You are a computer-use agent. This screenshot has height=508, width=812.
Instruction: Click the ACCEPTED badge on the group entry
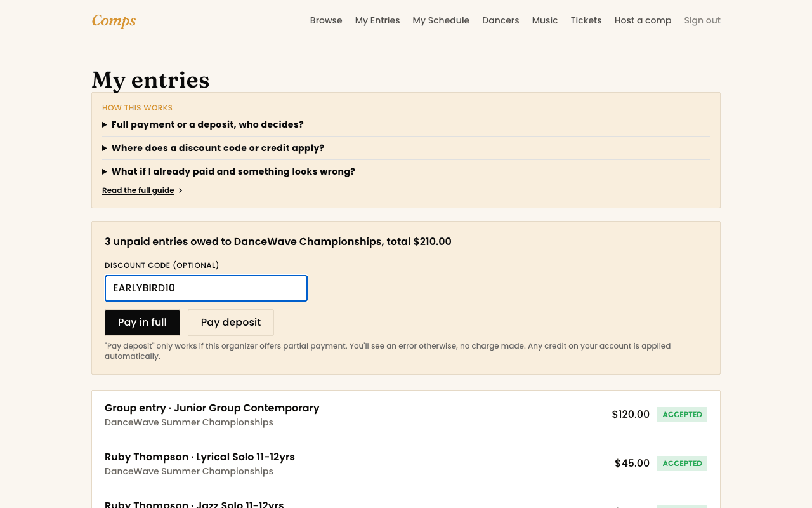tap(682, 415)
